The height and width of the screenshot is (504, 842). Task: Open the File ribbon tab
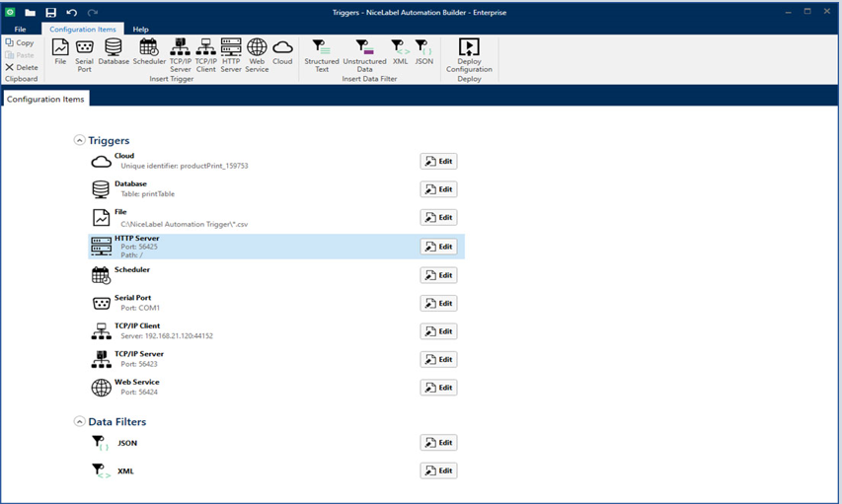[x=20, y=29]
